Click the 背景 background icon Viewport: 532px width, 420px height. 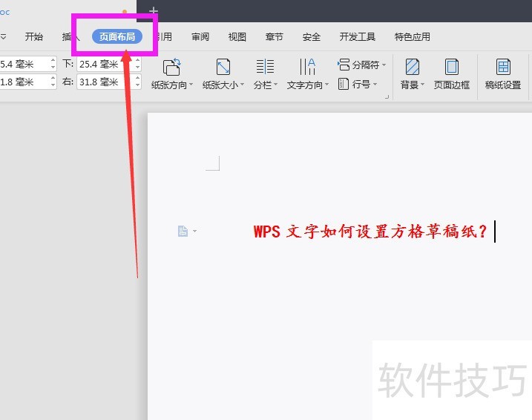tap(413, 67)
